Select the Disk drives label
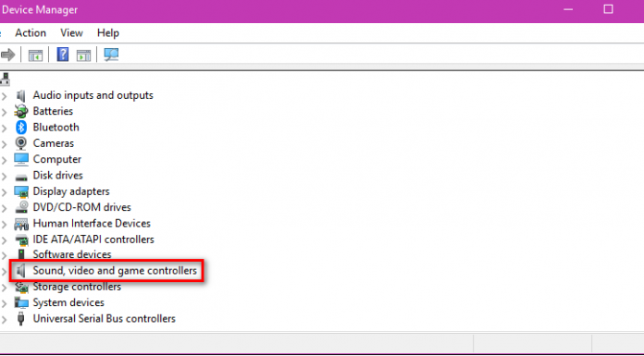The image size is (644, 356). [58, 176]
